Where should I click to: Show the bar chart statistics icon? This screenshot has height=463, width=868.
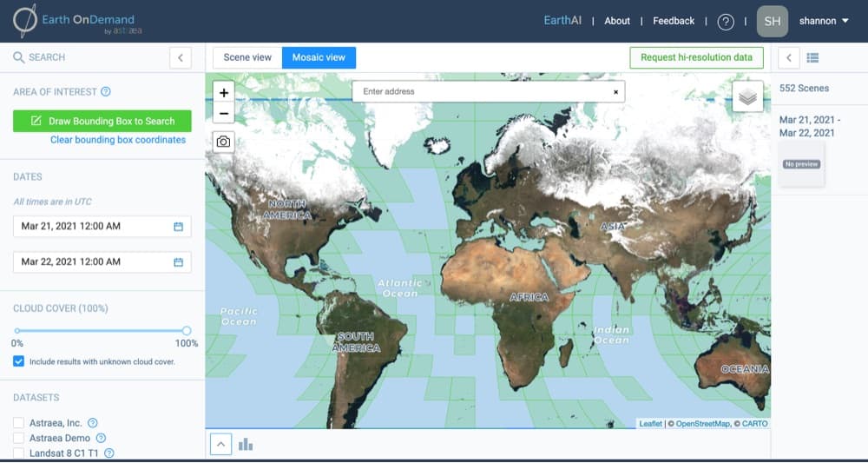pyautogui.click(x=246, y=444)
